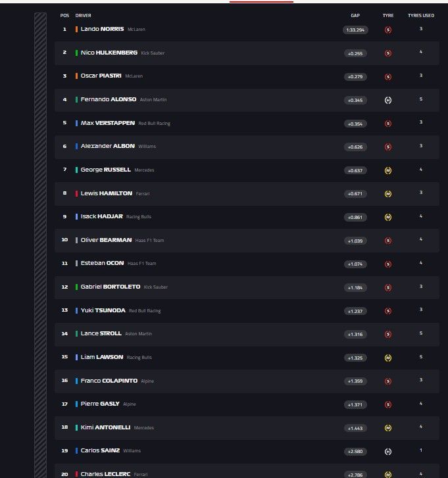
Task: Click the soft tyre icon in Max Verstappen's row
Action: coord(387,124)
